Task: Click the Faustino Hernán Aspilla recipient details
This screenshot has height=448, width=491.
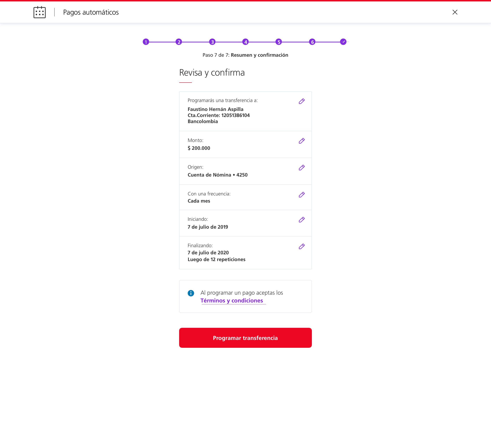Action: [219, 115]
